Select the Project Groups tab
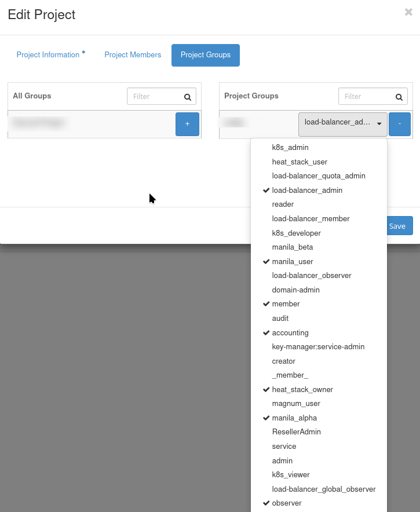 click(x=206, y=55)
